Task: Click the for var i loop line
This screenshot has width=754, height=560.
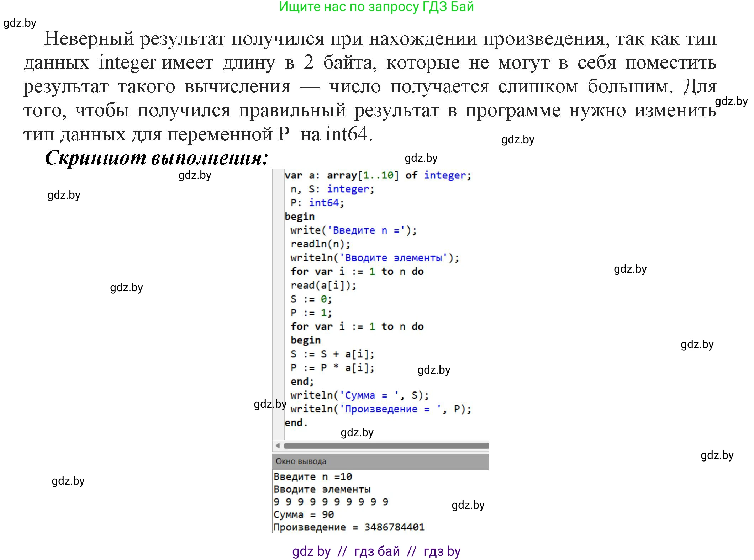Action: click(356, 271)
